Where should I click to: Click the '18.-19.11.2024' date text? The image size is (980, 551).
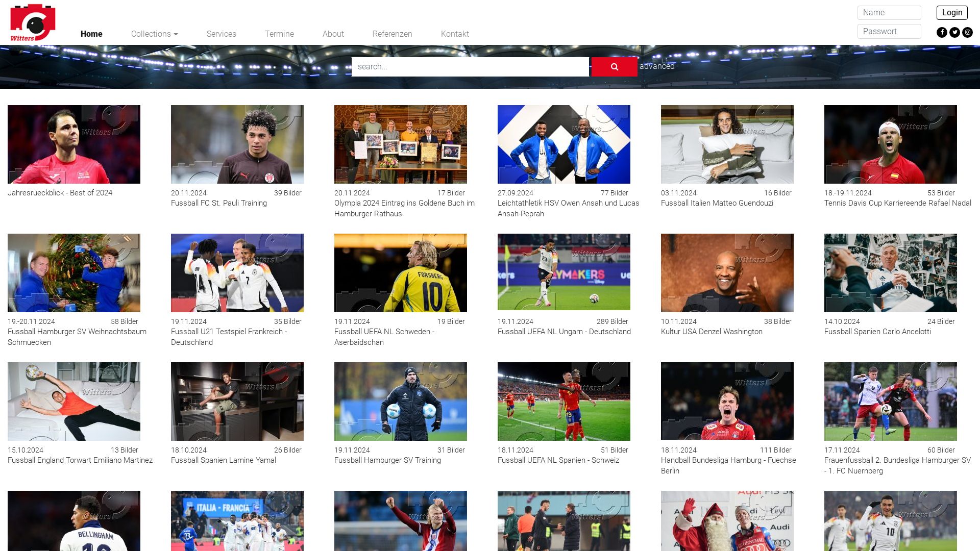coord(848,193)
